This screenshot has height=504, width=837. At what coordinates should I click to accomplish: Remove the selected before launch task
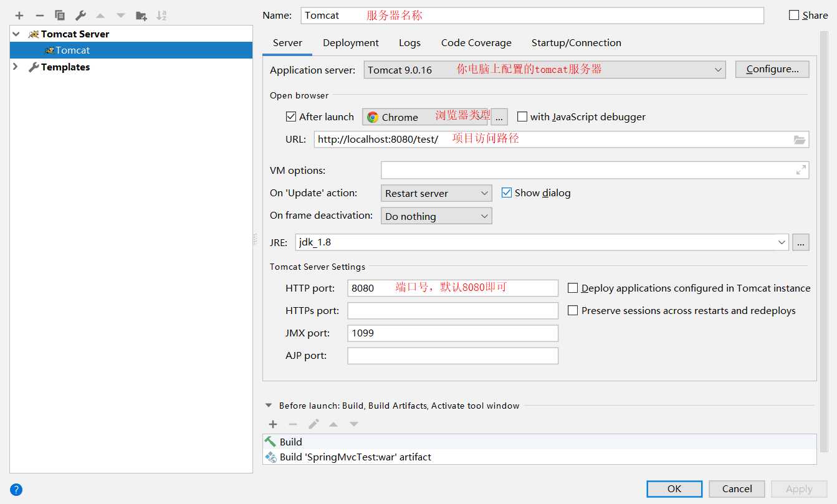[293, 424]
